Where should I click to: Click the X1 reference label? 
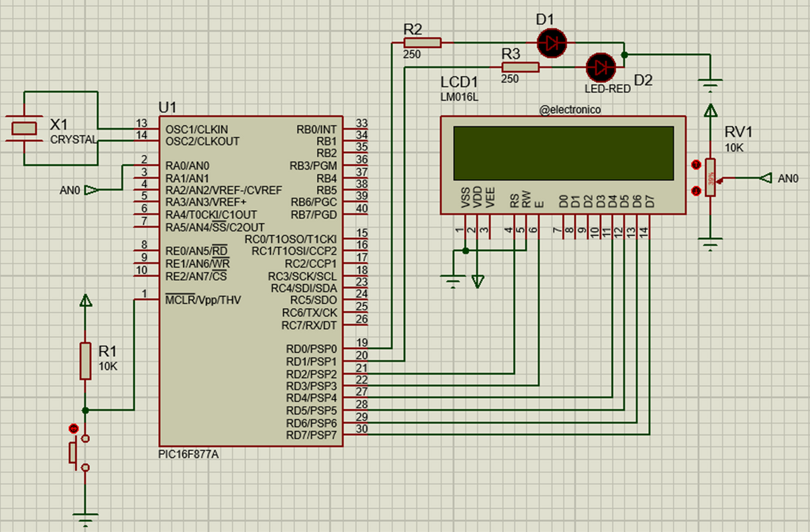click(59, 125)
